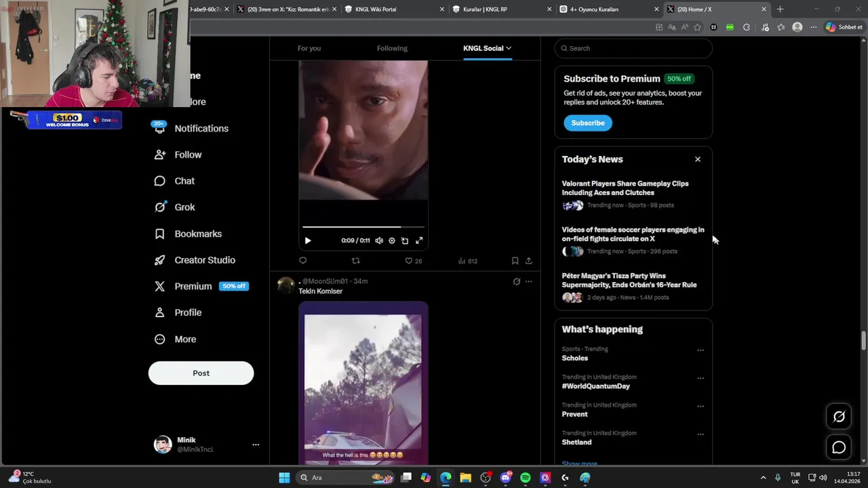Open more options on MoonSlim01 post
Image resolution: width=868 pixels, height=488 pixels.
(529, 281)
